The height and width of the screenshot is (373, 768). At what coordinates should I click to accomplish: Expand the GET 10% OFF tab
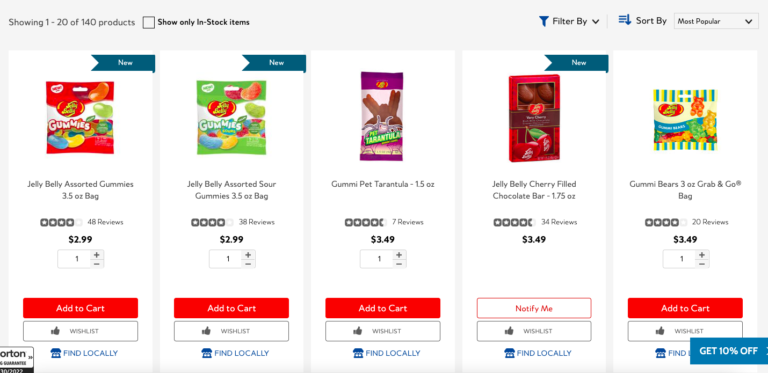729,350
